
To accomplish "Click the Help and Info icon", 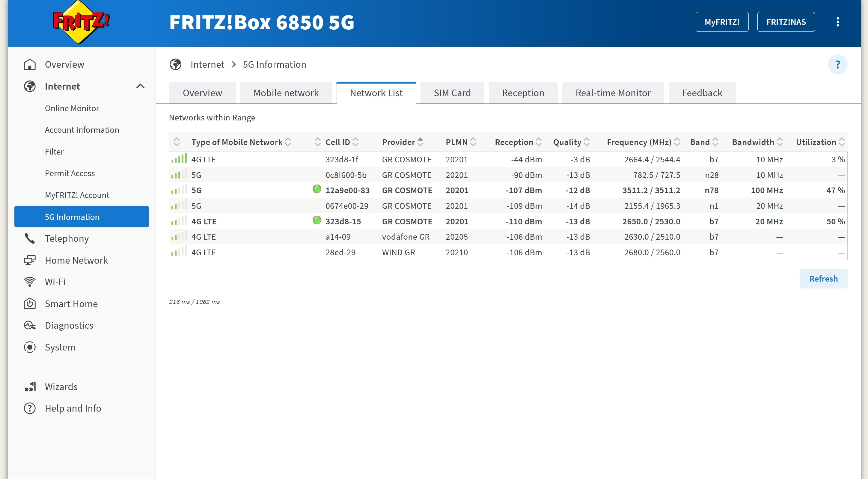I will pos(30,408).
